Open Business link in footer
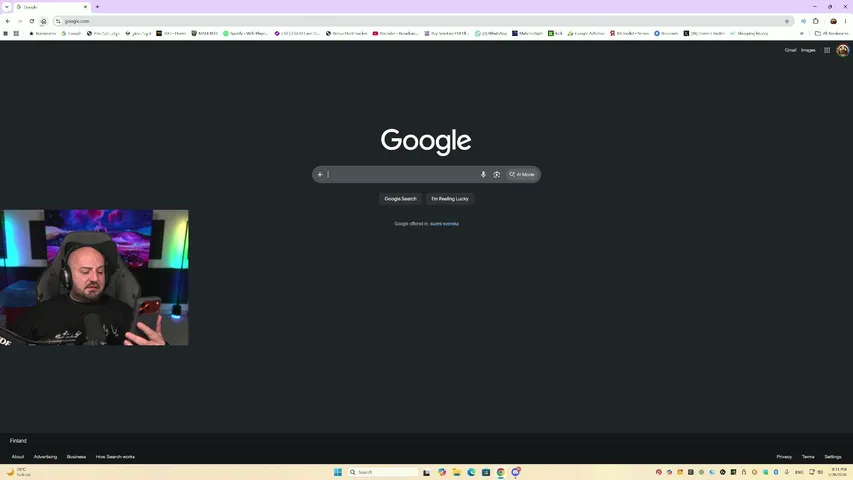This screenshot has width=853, height=480. (x=76, y=457)
